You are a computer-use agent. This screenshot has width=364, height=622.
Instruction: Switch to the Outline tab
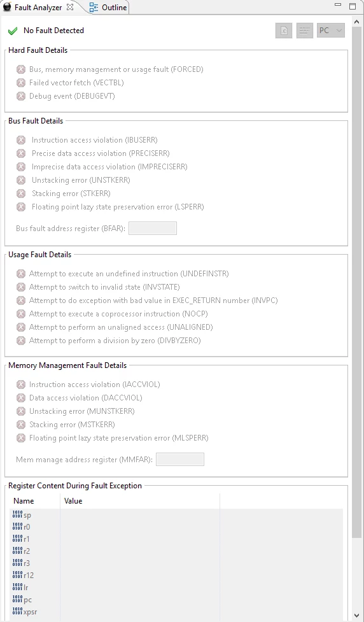108,7
